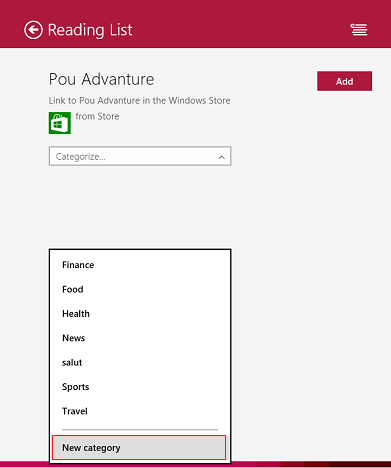Select the News category
391x468 pixels.
tap(140, 338)
